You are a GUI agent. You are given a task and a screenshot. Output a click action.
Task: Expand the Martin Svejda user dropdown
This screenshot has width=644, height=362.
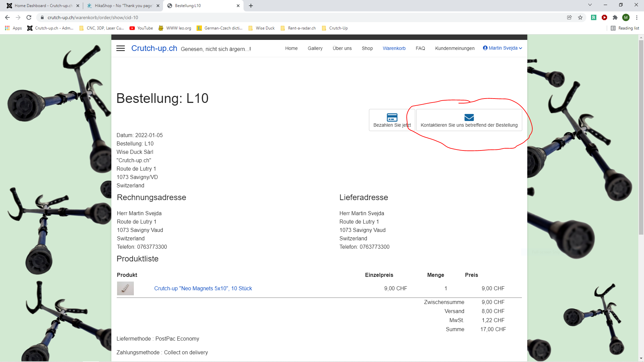coord(502,48)
